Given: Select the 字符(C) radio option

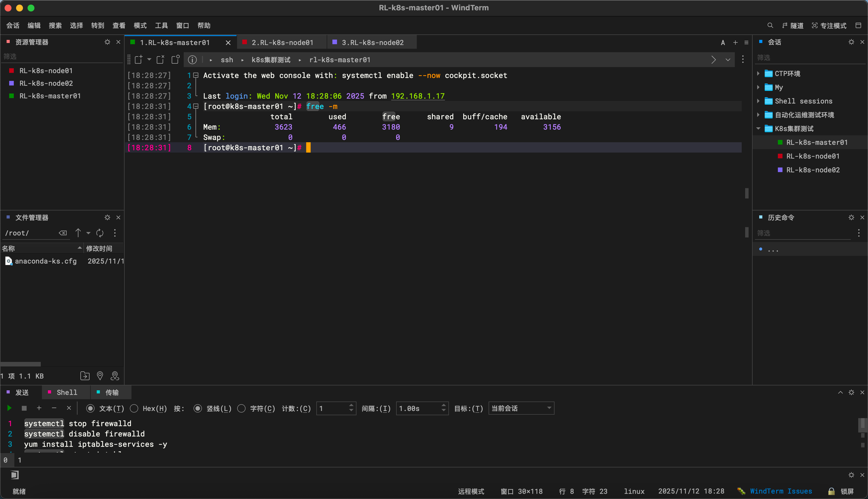Looking at the screenshot, I should tap(241, 409).
